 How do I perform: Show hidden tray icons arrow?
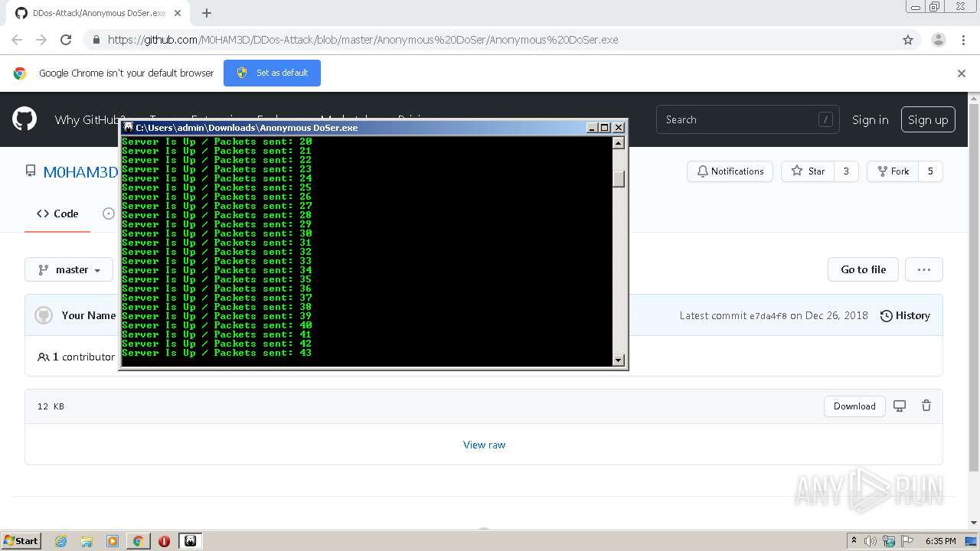coord(854,541)
